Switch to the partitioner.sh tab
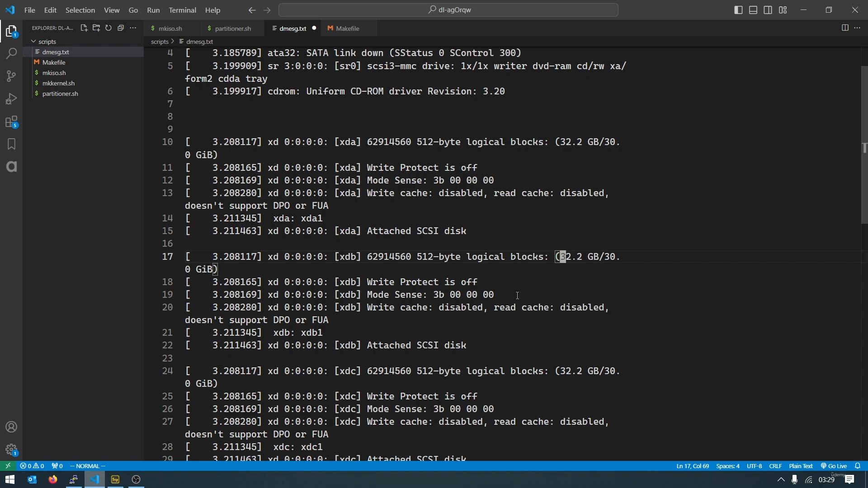The width and height of the screenshot is (868, 488). pos(233,28)
